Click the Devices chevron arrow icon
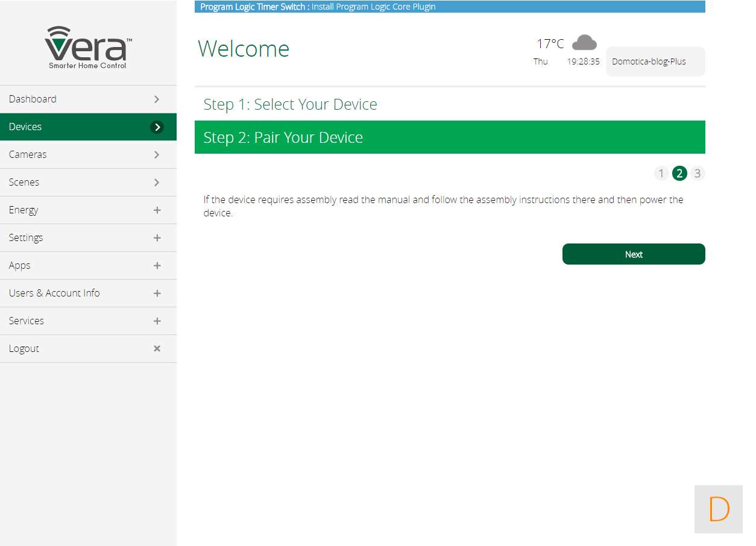This screenshot has height=546, width=756. click(157, 127)
